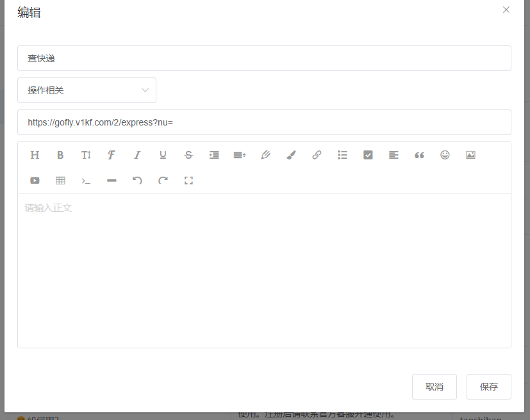Viewport: 530px width, 420px height.
Task: Open the text alignment menu
Action: [x=393, y=155]
